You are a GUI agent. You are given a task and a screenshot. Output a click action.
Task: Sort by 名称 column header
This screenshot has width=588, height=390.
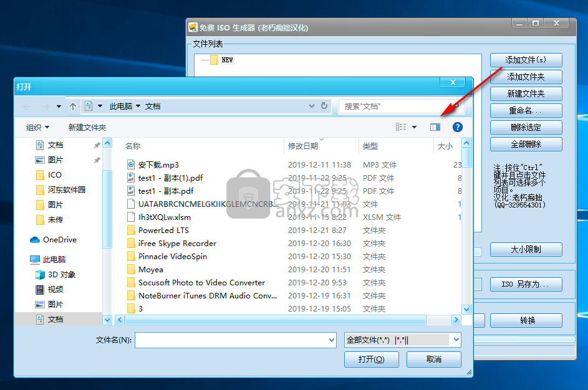(133, 146)
